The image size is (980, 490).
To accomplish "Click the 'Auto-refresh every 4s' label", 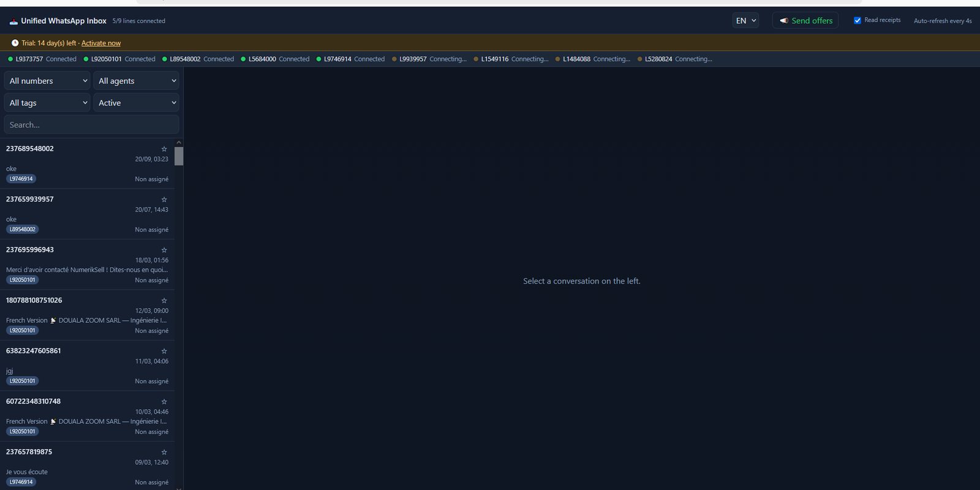I will (943, 21).
